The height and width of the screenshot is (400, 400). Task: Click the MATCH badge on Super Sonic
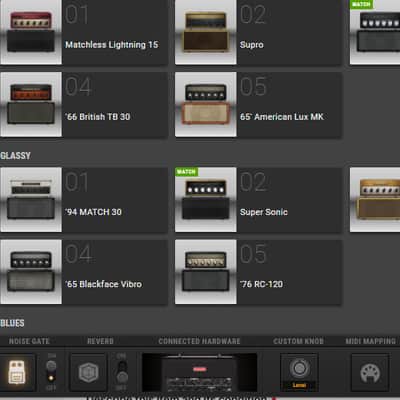point(186,172)
